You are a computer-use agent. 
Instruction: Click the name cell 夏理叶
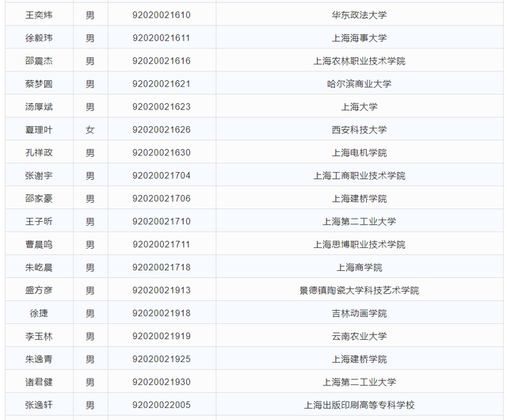click(x=39, y=130)
